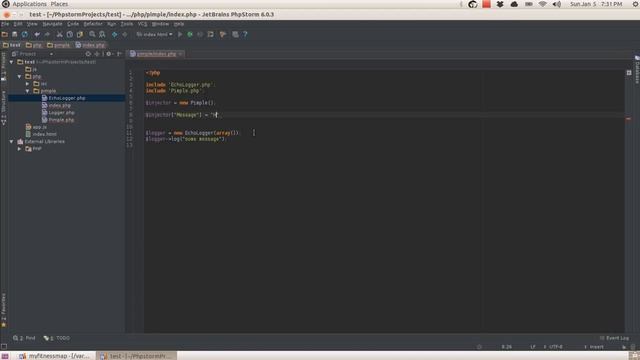Viewport: 640px width, 360px height.
Task: Click the Forward navigation icon
Action: click(x=125, y=35)
